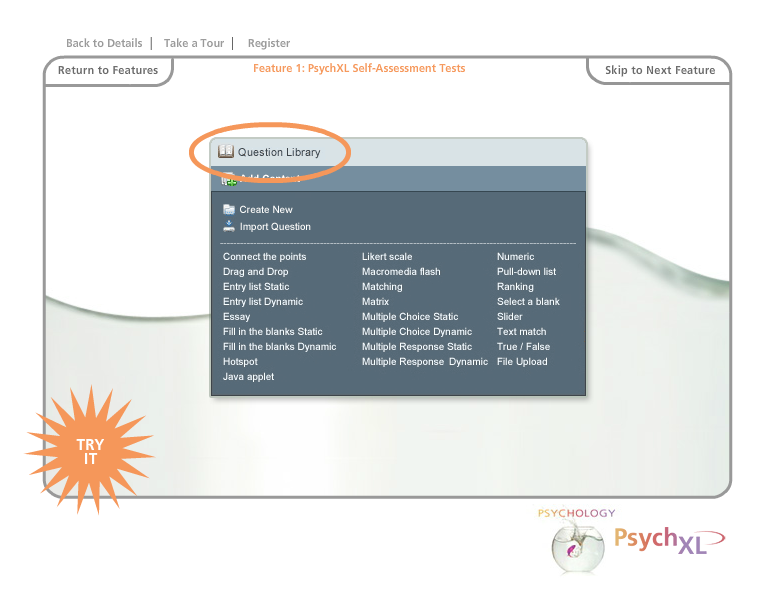Click Skip to Next Feature tab
Screen dimensions: 775x592
[660, 70]
